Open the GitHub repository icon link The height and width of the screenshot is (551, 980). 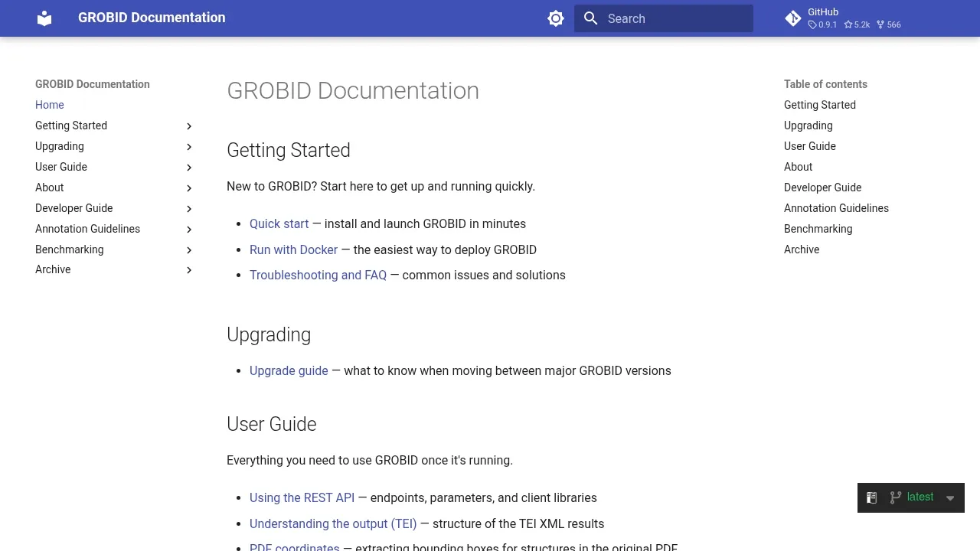coord(793,18)
